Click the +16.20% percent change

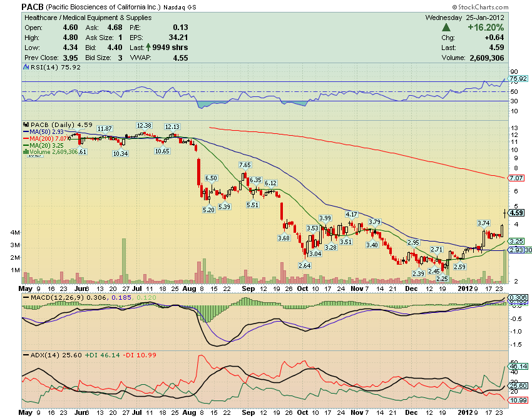click(x=486, y=28)
